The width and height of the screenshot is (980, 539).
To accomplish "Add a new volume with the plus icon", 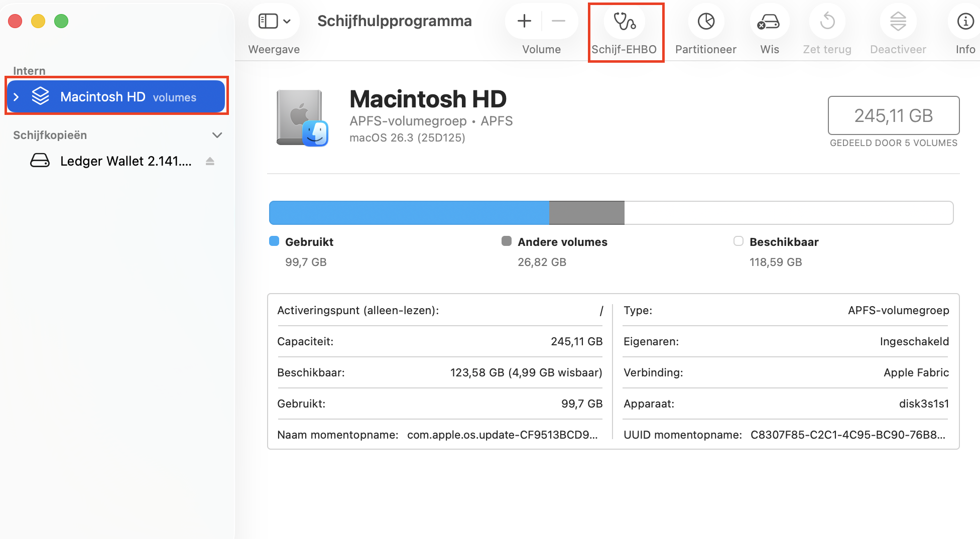I will point(523,21).
